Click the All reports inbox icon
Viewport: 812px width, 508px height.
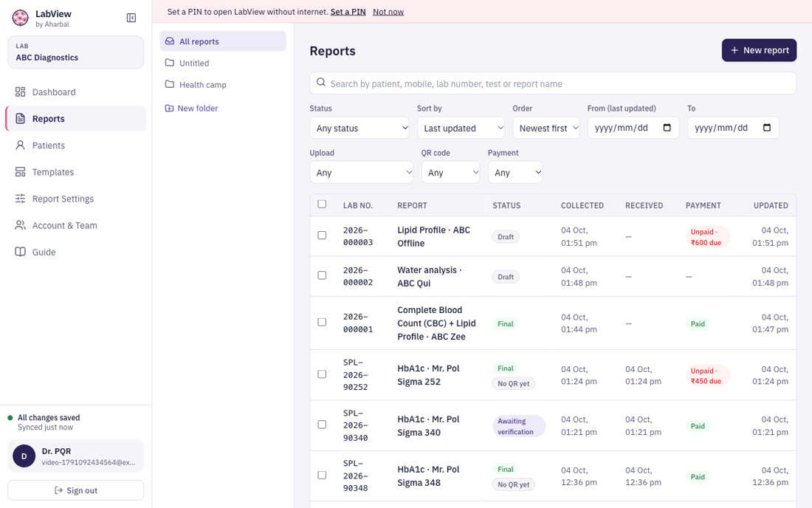pos(169,41)
